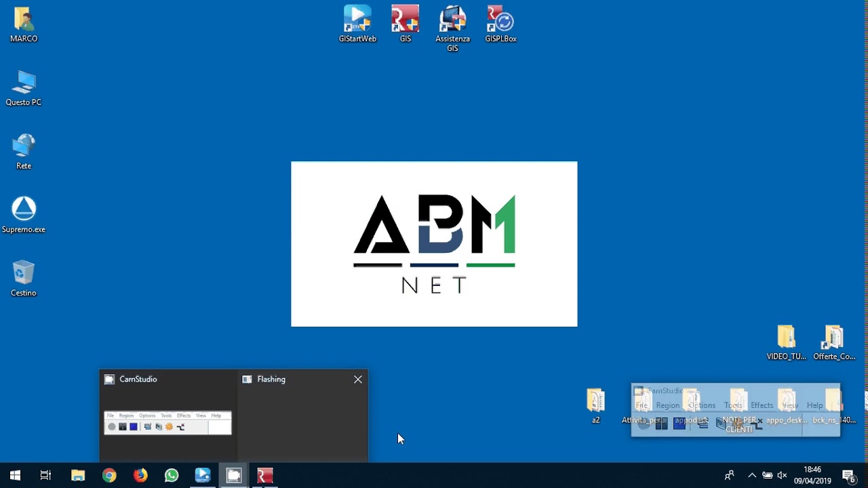Open the clock and date flyout

coord(812,475)
